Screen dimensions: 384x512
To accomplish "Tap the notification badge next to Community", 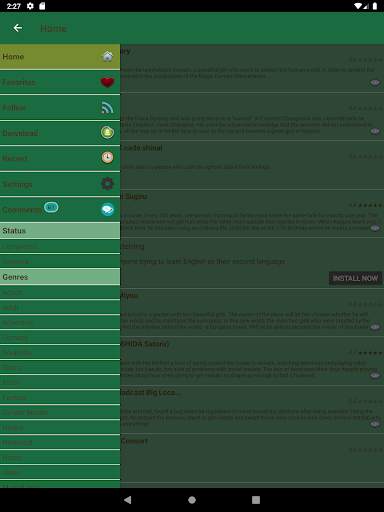I will pos(51,207).
